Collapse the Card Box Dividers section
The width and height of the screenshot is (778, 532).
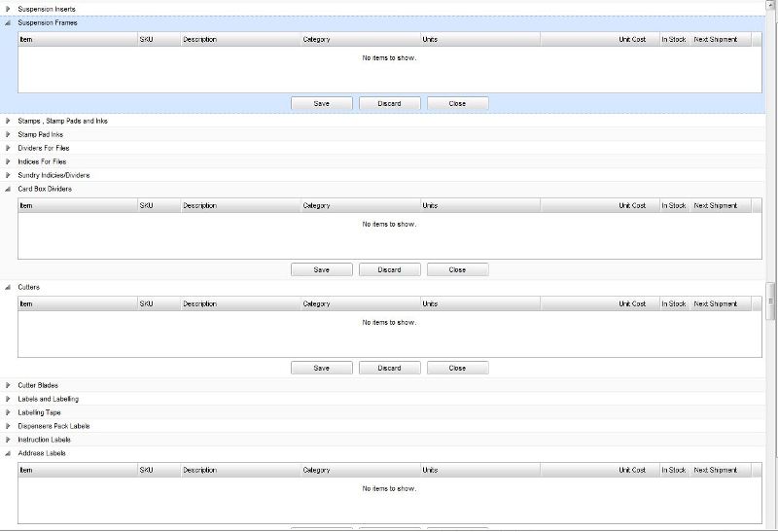pyautogui.click(x=8, y=189)
